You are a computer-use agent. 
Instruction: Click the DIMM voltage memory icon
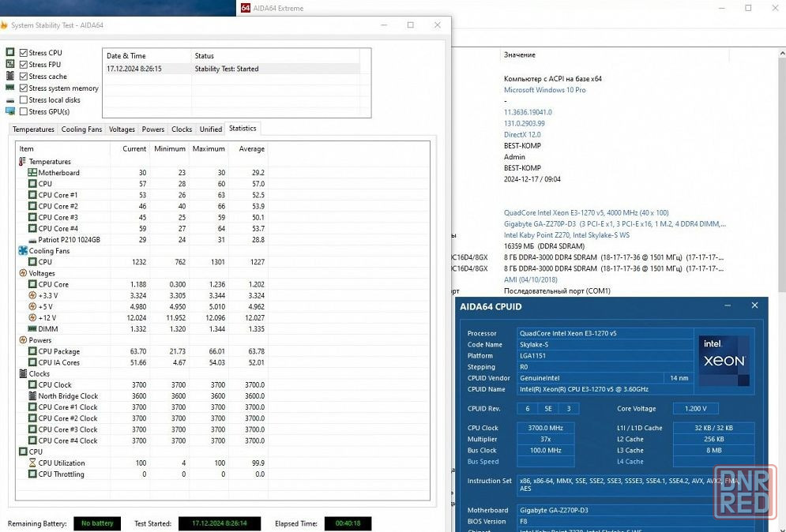32,329
